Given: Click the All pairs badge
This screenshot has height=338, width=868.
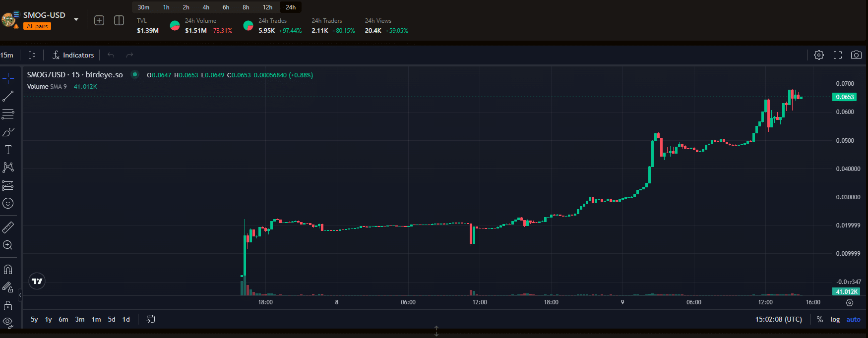Looking at the screenshot, I should tap(37, 26).
